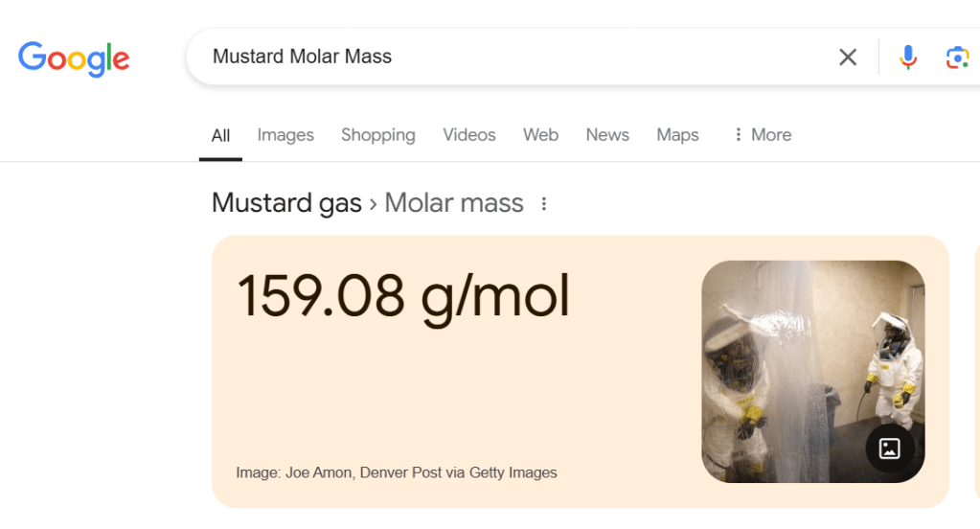Switch to the Videos tab
Viewport: 980px width, 529px height.
click(469, 135)
